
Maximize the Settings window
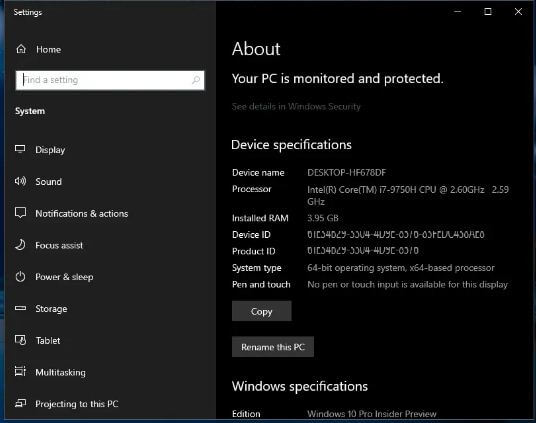488,12
